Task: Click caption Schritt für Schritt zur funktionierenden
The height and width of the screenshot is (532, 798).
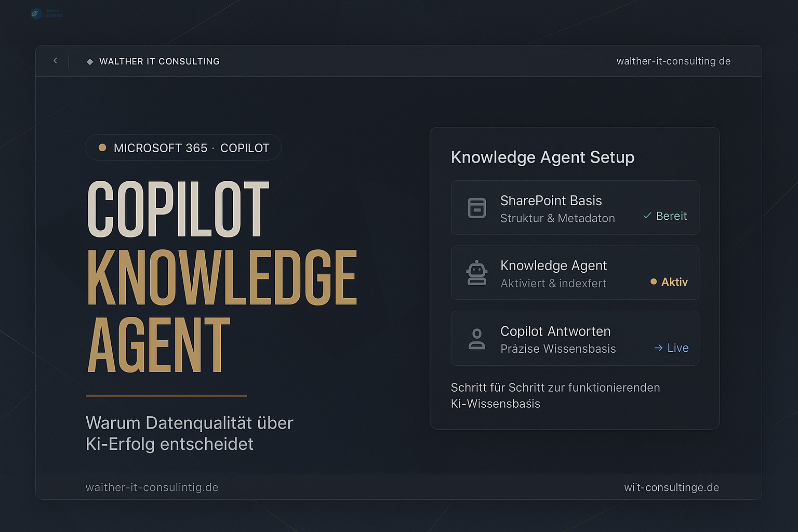Action: tap(555, 388)
